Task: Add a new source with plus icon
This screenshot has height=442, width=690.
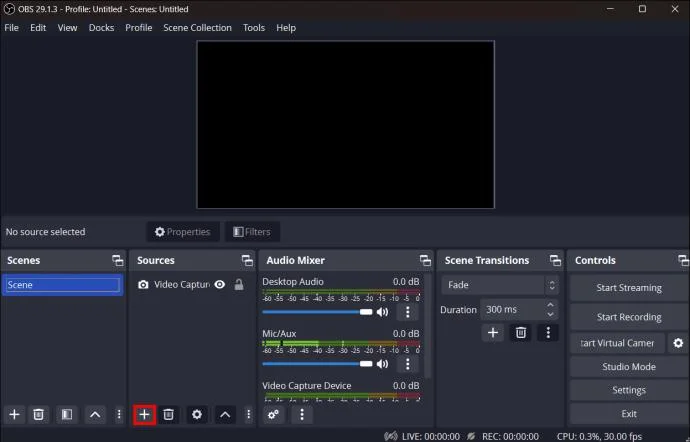Action: pyautogui.click(x=144, y=415)
